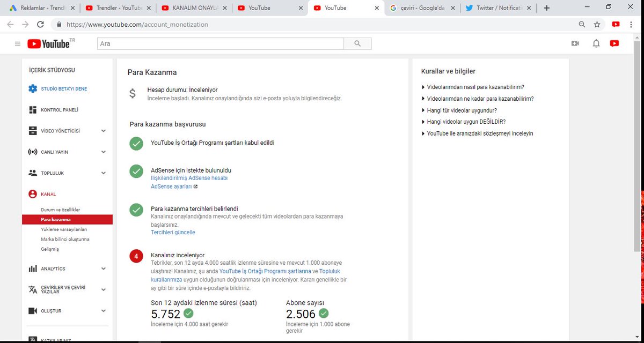Click the Studio Beta gear icon

coord(33,88)
